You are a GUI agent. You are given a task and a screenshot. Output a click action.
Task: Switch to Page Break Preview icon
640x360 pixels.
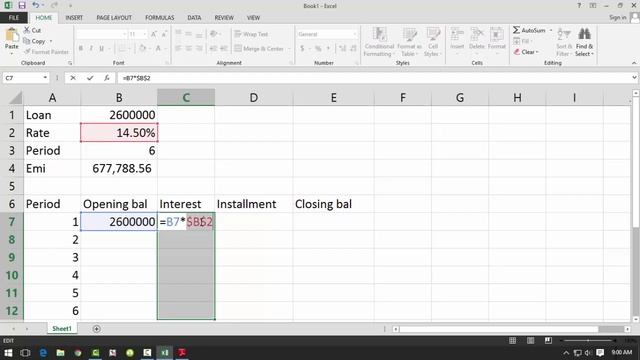548,340
